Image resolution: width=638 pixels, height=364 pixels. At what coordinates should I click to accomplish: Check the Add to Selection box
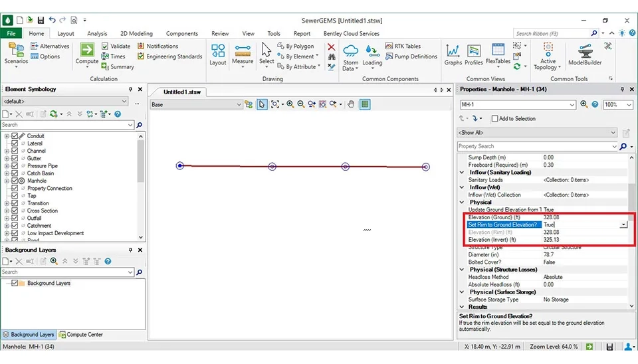494,119
